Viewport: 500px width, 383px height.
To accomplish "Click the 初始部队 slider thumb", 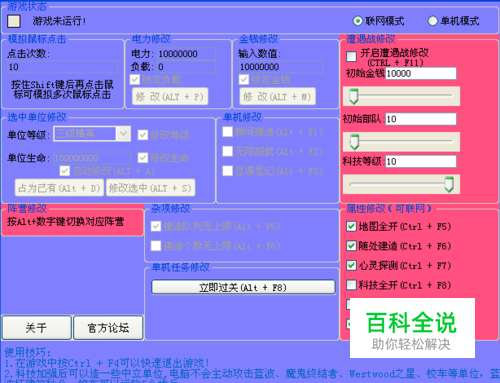I will coord(354,142).
